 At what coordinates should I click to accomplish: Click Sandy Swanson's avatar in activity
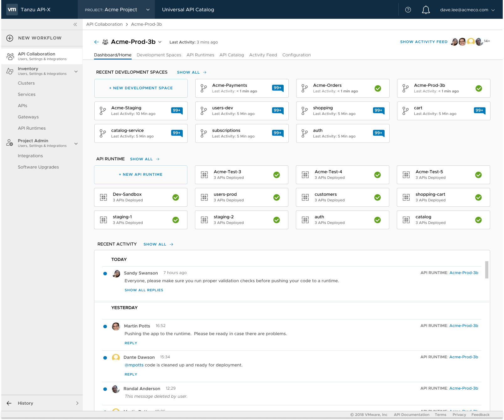click(x=116, y=273)
